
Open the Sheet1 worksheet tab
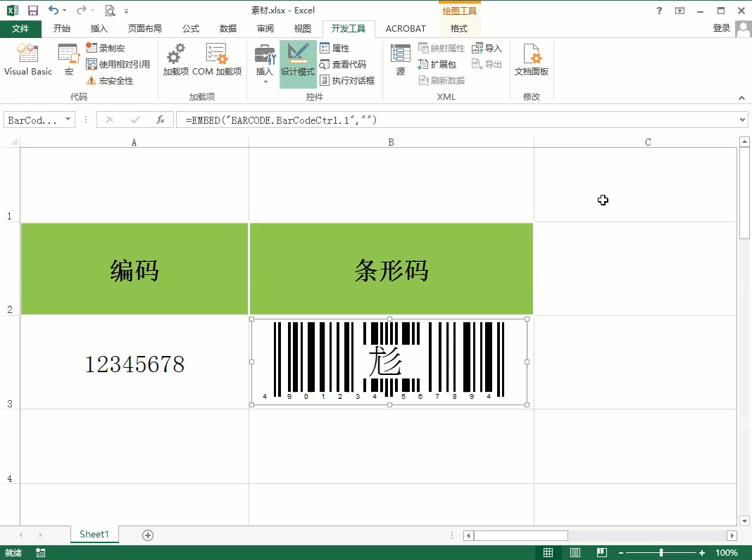point(94,534)
